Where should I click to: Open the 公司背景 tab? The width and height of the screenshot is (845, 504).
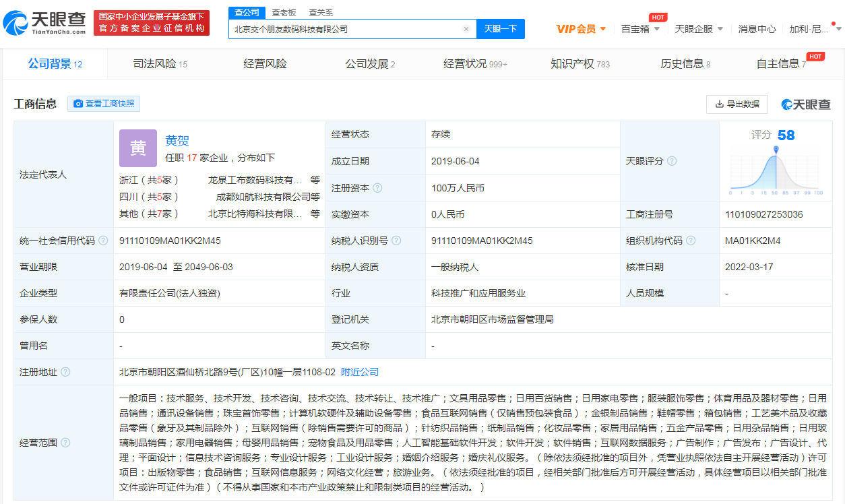point(55,64)
